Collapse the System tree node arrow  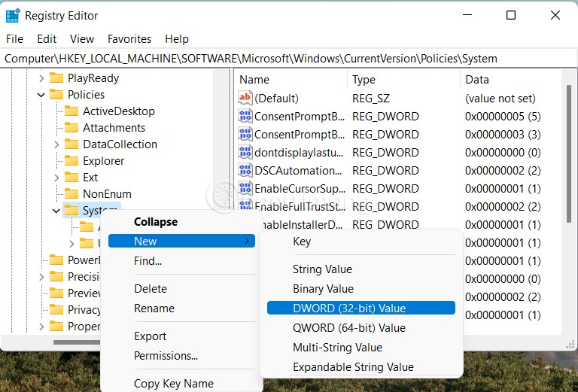[x=56, y=211]
